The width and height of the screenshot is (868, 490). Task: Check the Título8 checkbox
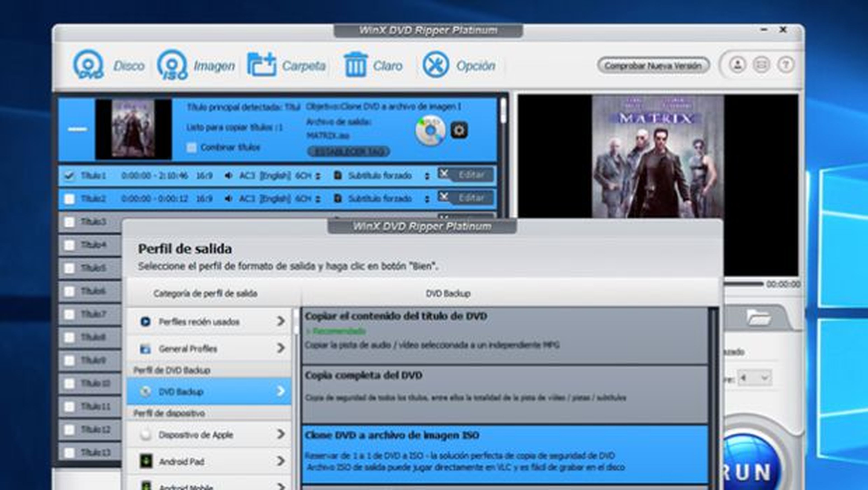coord(69,337)
